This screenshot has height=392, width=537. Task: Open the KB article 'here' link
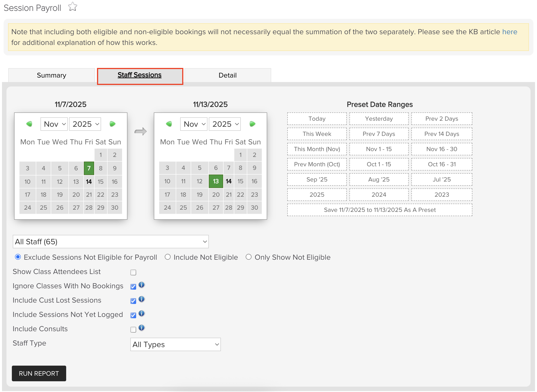tap(510, 32)
